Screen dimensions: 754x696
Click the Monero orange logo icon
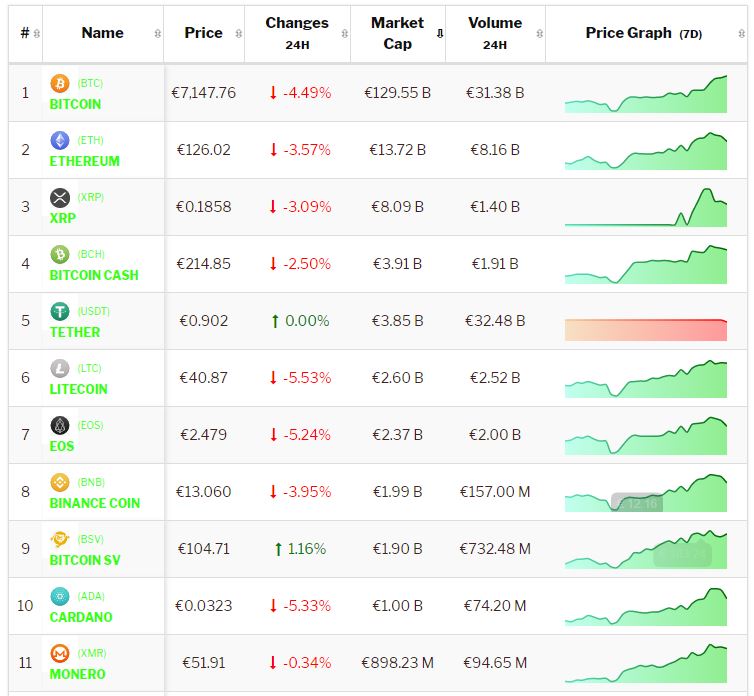(x=59, y=654)
